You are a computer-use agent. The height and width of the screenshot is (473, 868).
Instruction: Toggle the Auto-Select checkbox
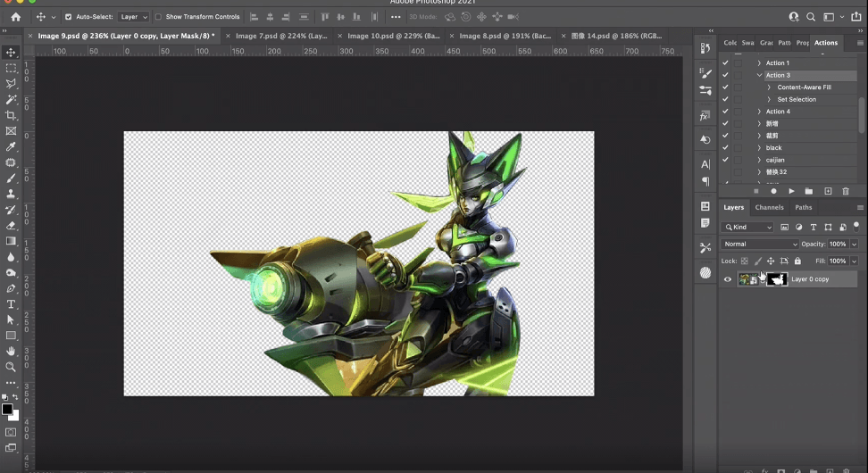click(69, 17)
